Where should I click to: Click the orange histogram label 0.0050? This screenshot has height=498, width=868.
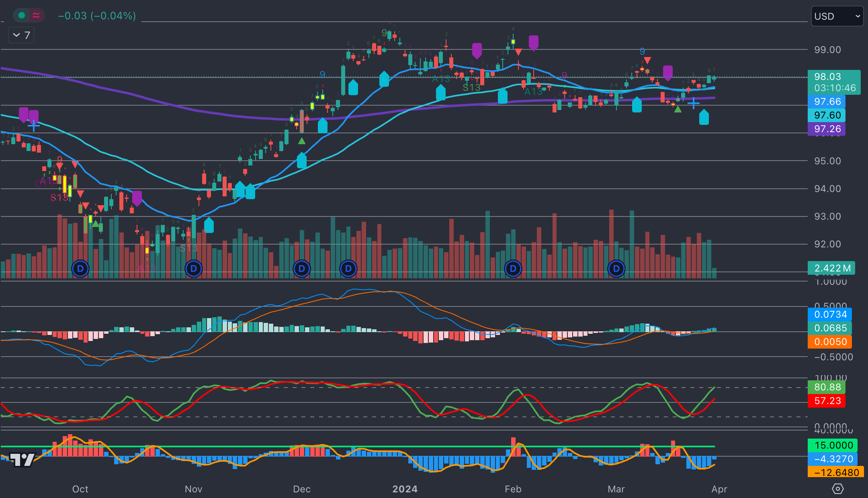(x=830, y=342)
